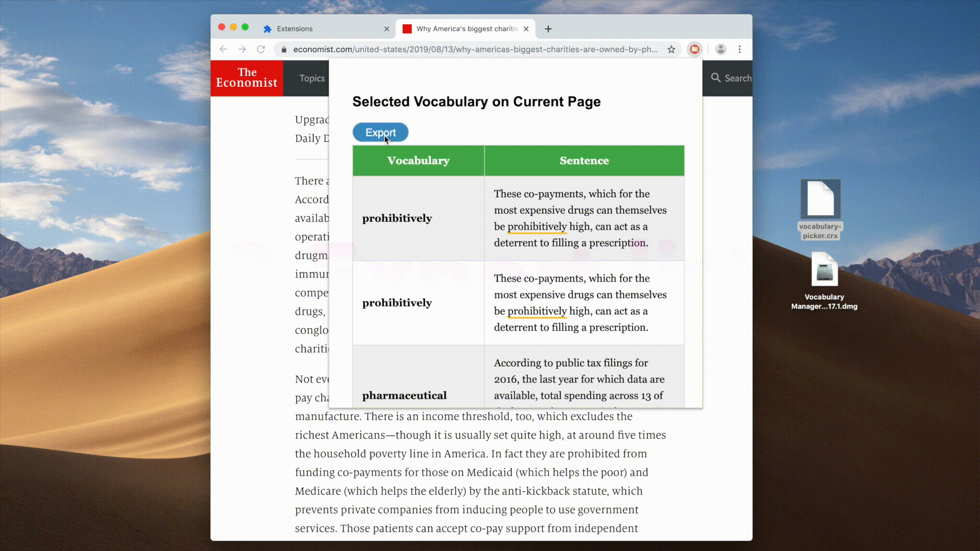Open a new tab with plus
The height and width of the screenshot is (551, 980).
(548, 29)
